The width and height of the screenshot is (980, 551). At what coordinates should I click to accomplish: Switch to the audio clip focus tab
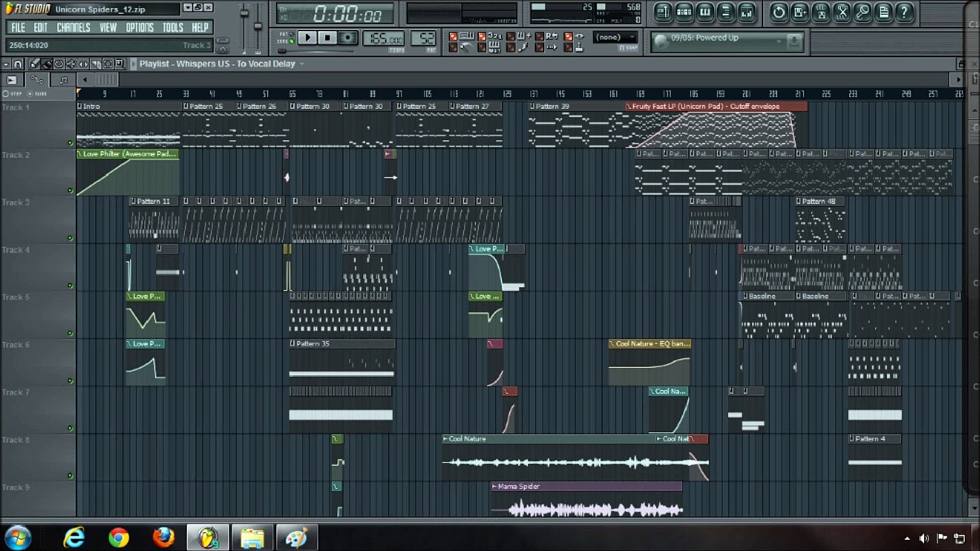[x=12, y=80]
